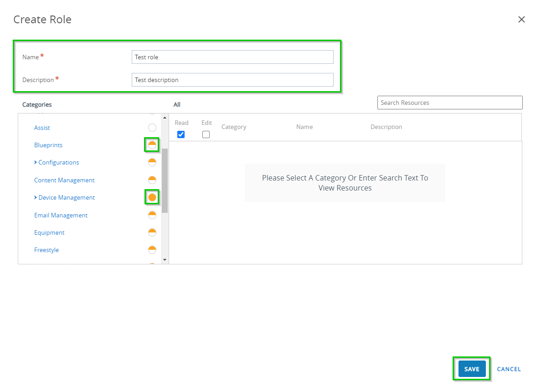Select the Freestyle permission indicator

152,249
